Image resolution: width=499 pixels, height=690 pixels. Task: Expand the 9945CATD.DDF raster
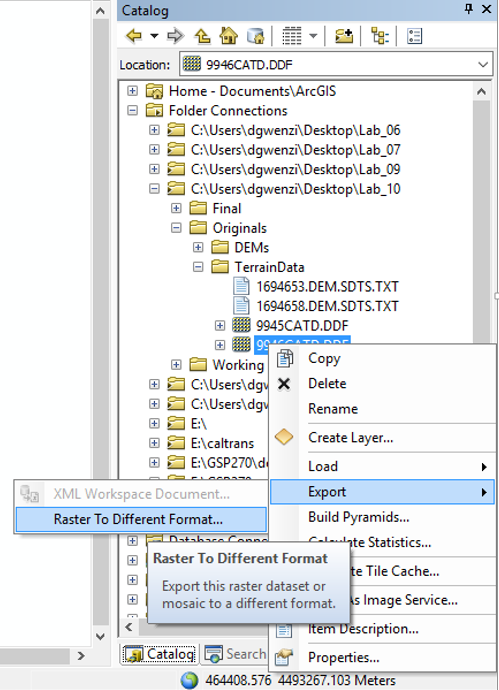click(x=220, y=326)
